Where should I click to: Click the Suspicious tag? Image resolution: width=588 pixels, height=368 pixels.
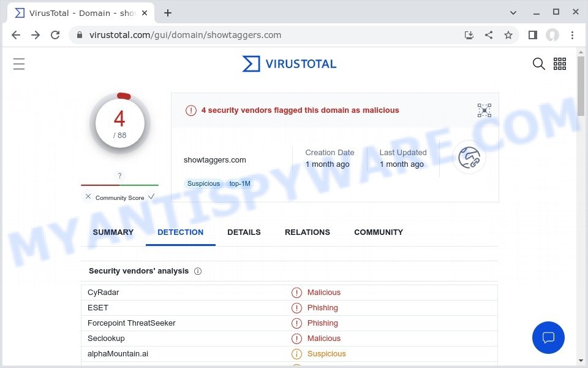point(203,183)
